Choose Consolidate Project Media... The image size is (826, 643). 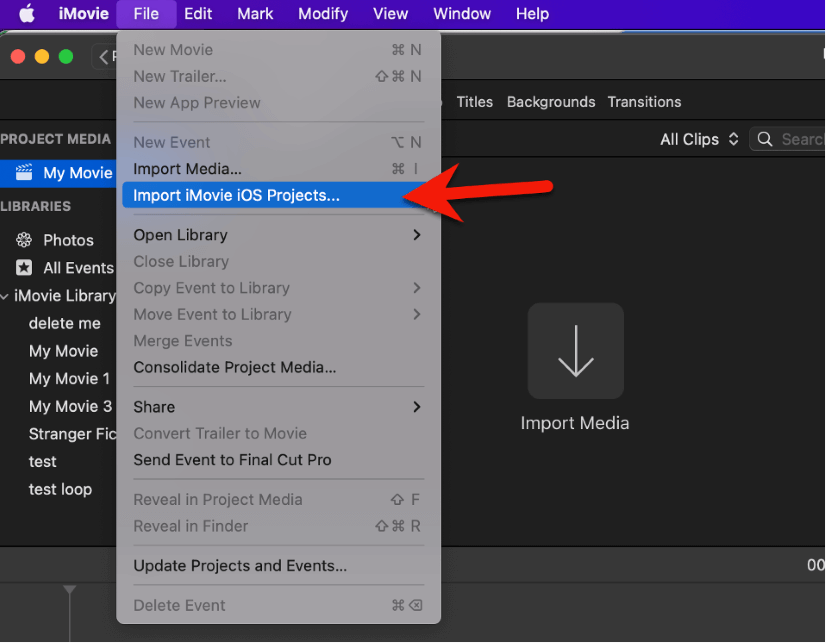[278, 367]
